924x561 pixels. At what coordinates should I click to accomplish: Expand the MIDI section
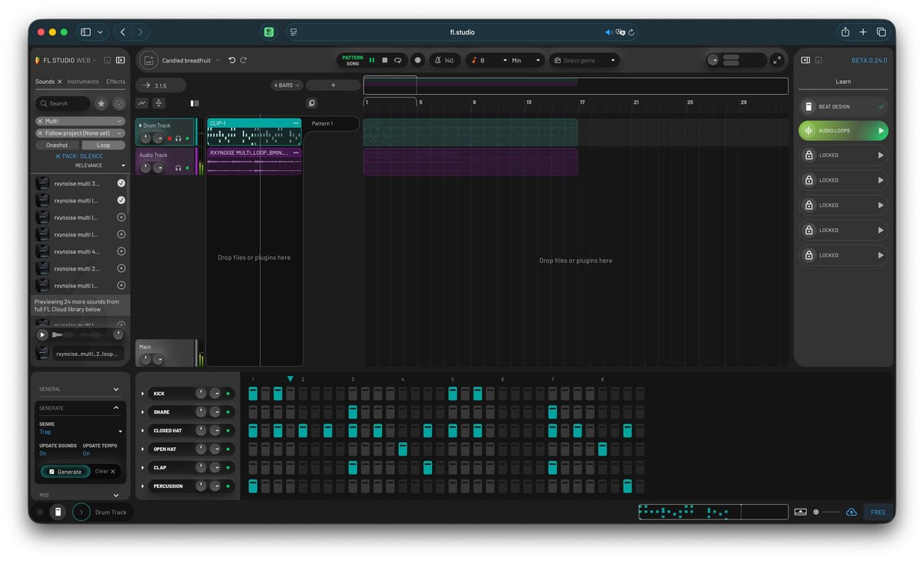pyautogui.click(x=80, y=495)
